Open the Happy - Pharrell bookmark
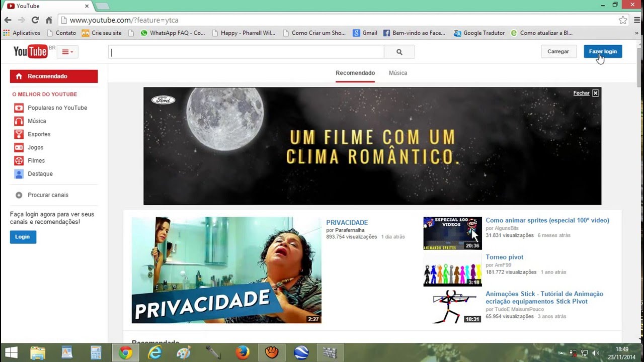Viewport: 644px width, 362px height. click(244, 33)
